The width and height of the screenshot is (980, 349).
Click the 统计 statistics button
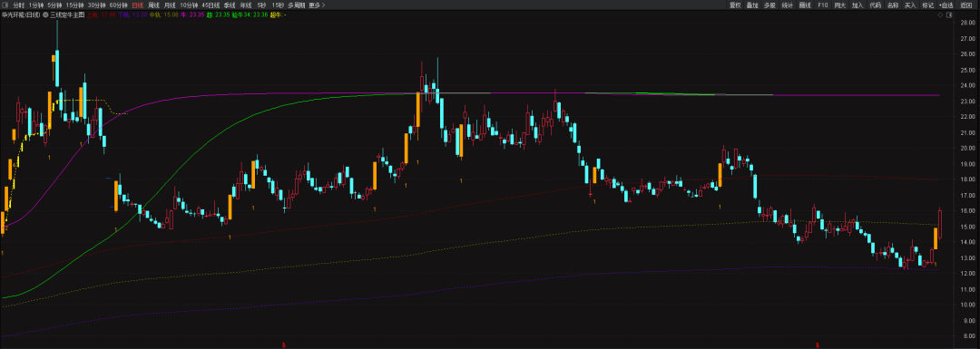coord(788,5)
